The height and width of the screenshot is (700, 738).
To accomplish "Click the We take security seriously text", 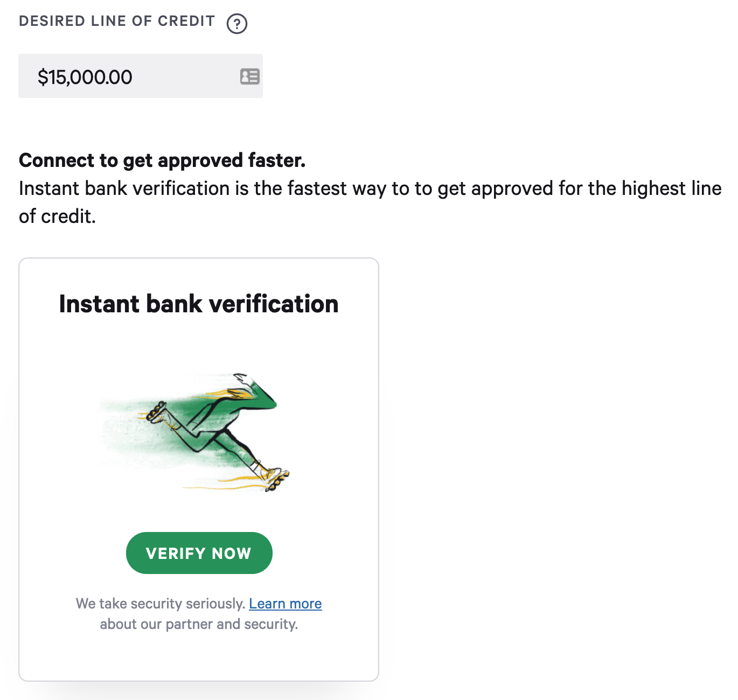I will click(x=161, y=604).
